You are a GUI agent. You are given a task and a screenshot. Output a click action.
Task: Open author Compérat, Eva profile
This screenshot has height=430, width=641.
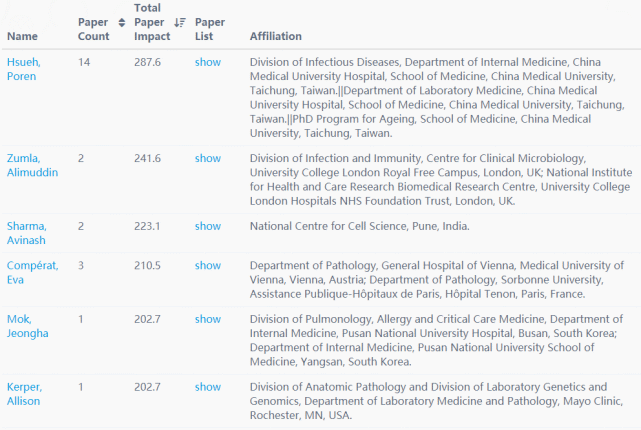pos(33,272)
